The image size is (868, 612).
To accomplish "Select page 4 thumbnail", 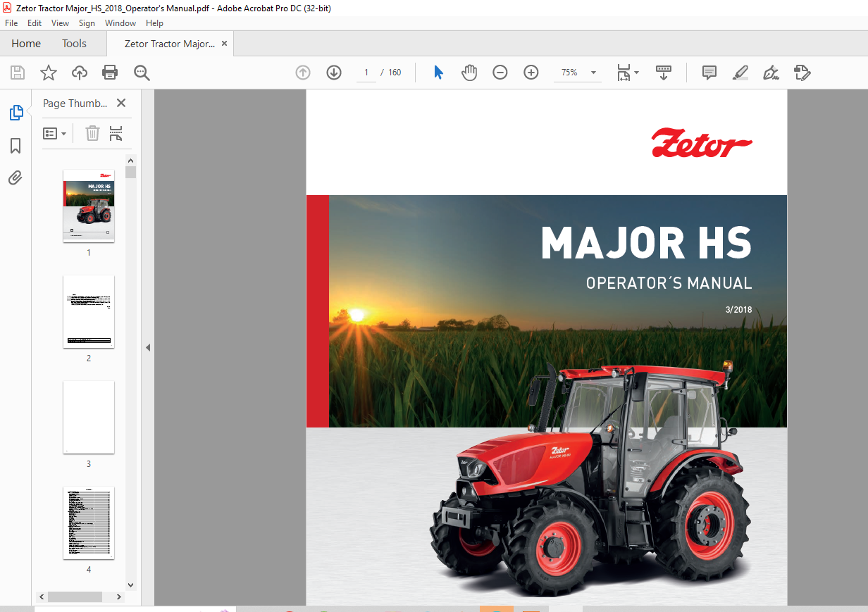I will click(89, 523).
